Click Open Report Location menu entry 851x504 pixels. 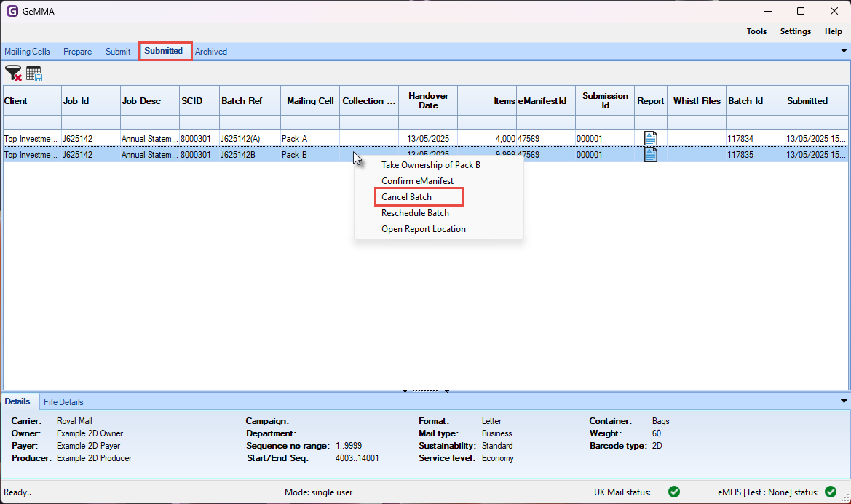pos(423,229)
